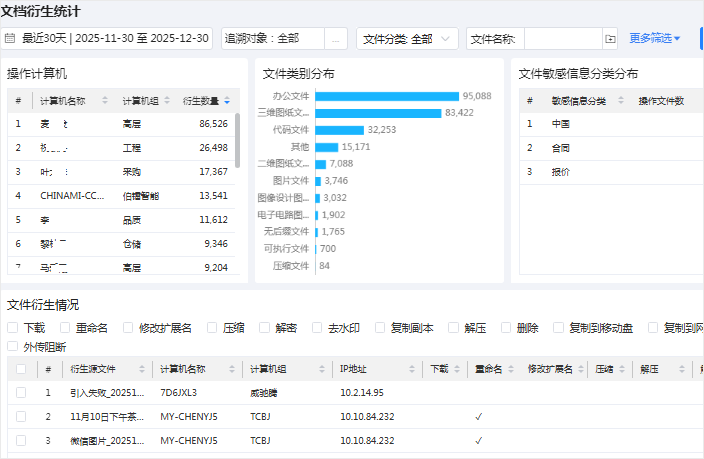Image resolution: width=704 pixels, height=459 pixels.
Task: Check the 解密 filter option
Action: click(x=264, y=327)
